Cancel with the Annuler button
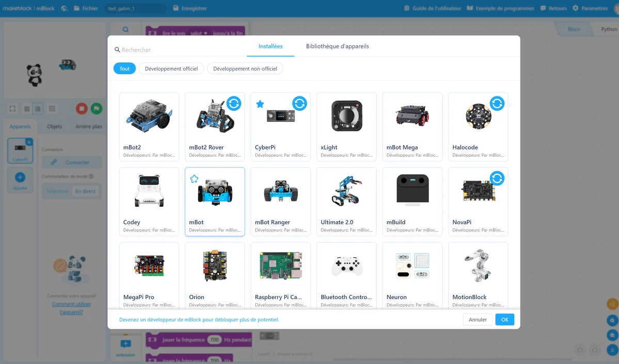 coord(478,320)
